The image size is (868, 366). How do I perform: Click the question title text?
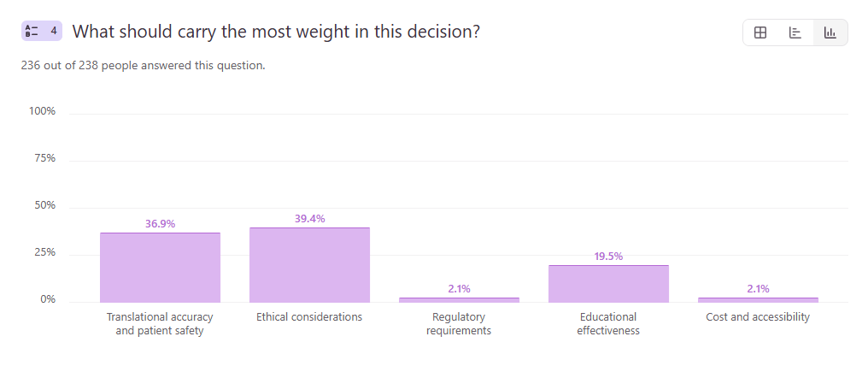click(x=276, y=32)
